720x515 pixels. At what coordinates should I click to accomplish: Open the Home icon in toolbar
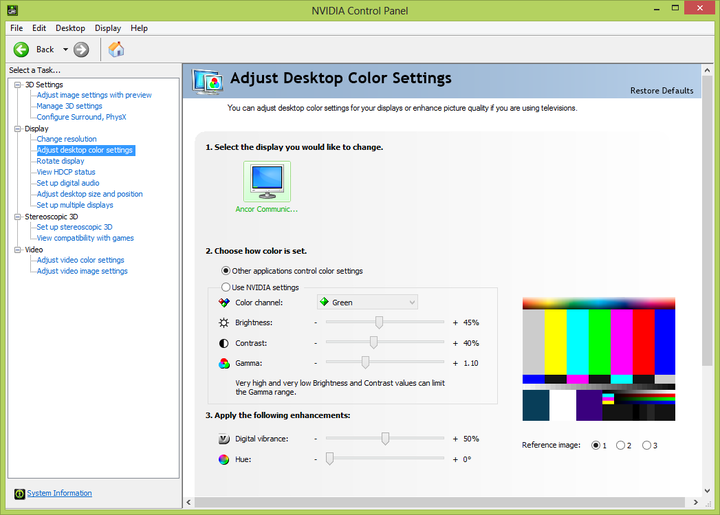(x=116, y=49)
